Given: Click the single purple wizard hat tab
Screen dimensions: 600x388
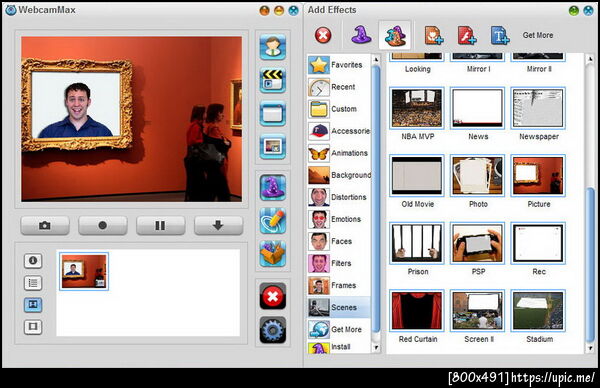Looking at the screenshot, I should click(361, 35).
